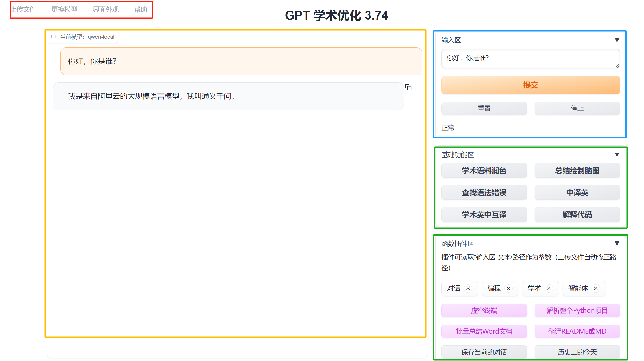Viewport: 644px width, 361px height.
Task: Click 保存当前的对话 button
Action: coord(484,352)
